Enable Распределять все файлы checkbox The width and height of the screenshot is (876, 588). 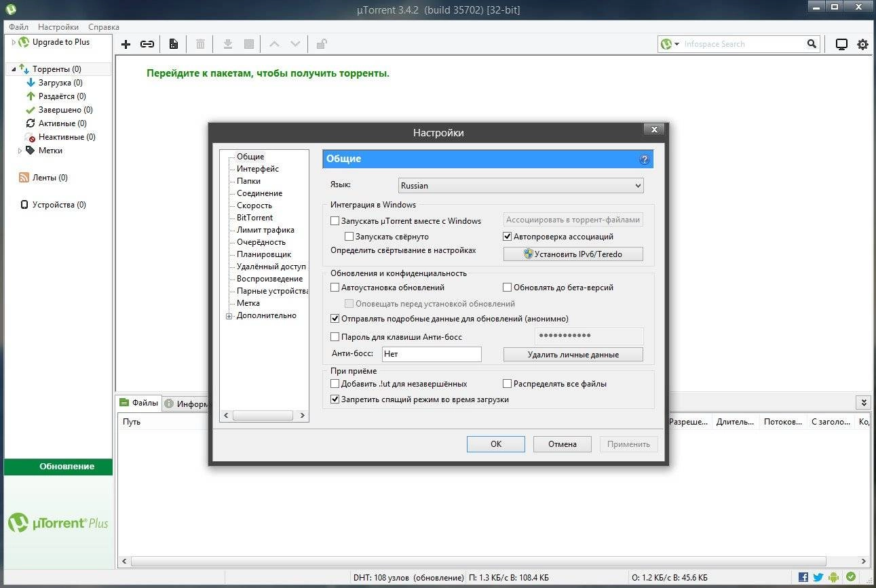tap(507, 384)
